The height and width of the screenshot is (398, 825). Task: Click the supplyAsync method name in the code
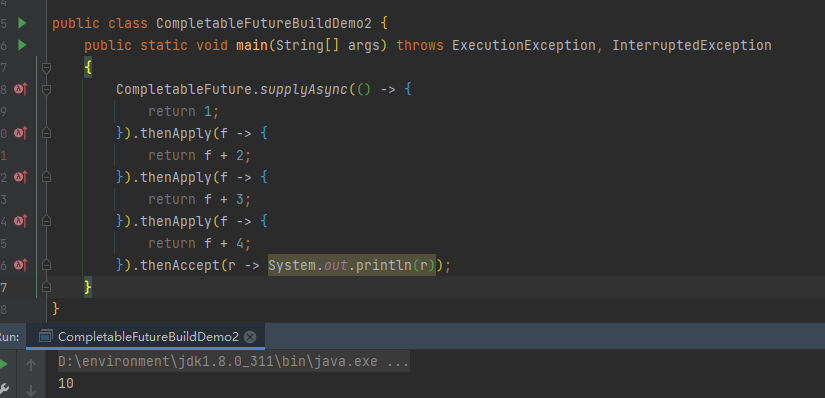pos(304,89)
